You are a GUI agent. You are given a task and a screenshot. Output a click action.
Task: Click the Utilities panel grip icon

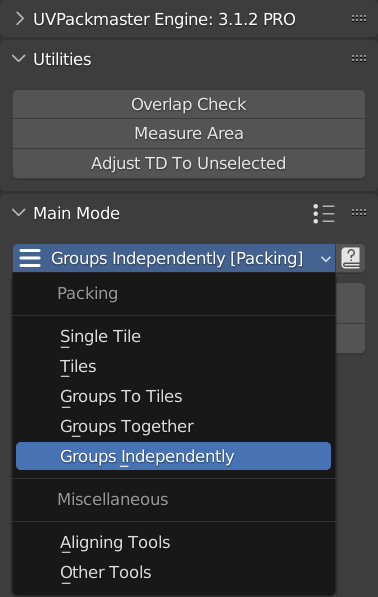(x=359, y=59)
